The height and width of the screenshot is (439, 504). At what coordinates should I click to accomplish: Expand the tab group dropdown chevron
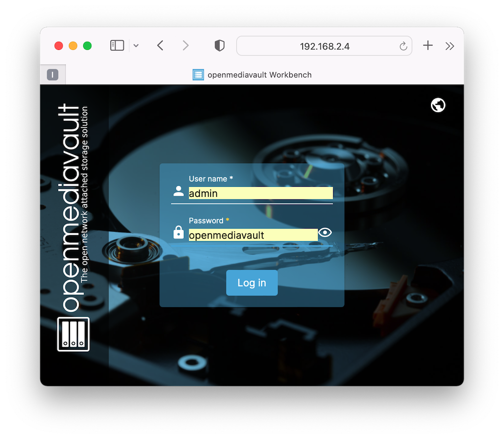coord(136,46)
